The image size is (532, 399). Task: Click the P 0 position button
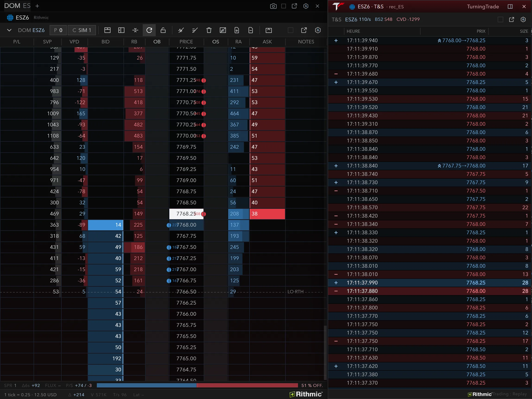tap(58, 30)
